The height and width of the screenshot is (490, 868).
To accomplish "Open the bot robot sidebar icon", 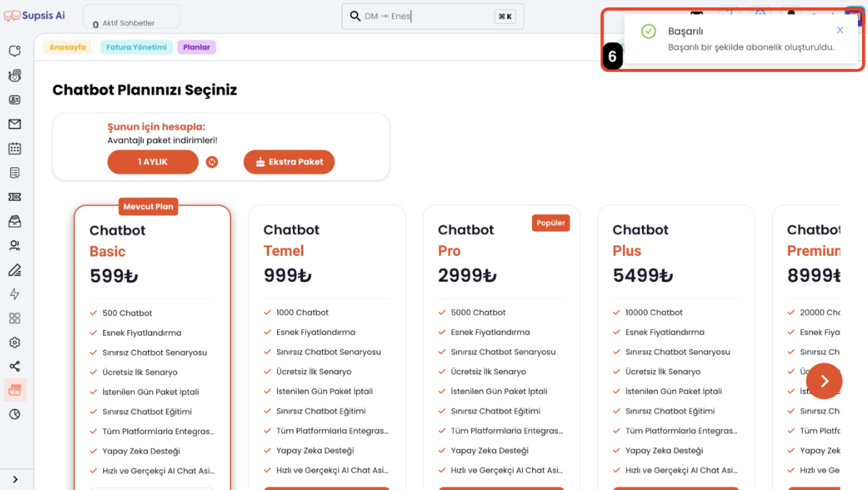I will pyautogui.click(x=15, y=76).
